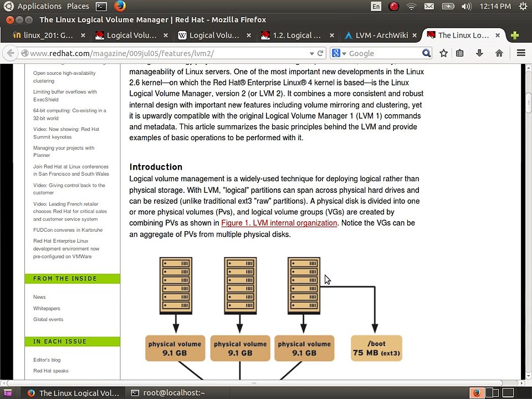The height and width of the screenshot is (399, 532).
Task: Click the vertical scrollbar thumb
Action: 529,102
